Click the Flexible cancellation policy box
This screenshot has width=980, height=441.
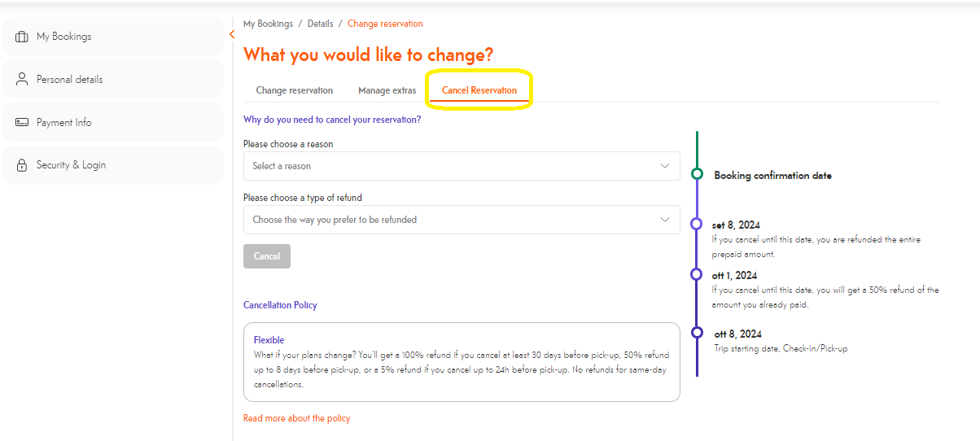(462, 362)
